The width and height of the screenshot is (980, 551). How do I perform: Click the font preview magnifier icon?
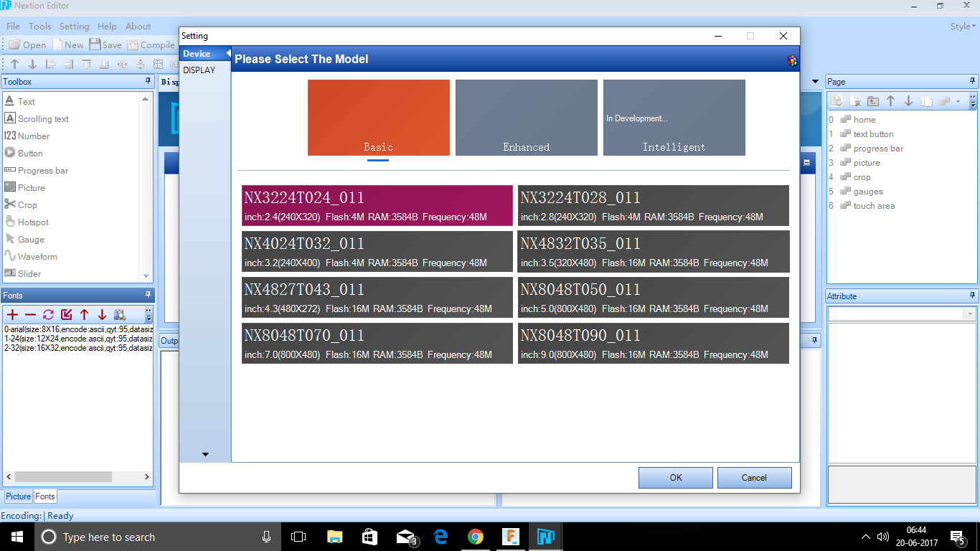(120, 314)
